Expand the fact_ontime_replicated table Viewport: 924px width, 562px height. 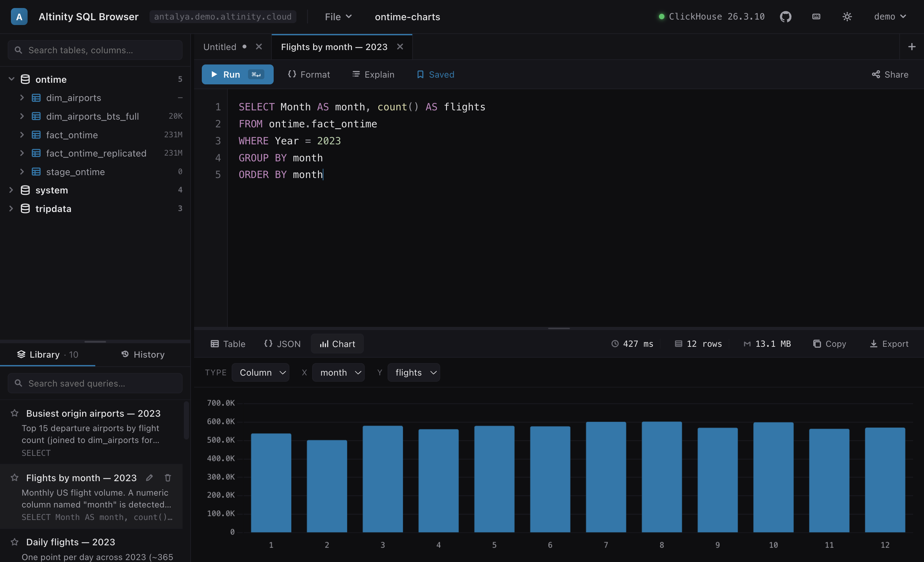tap(22, 153)
